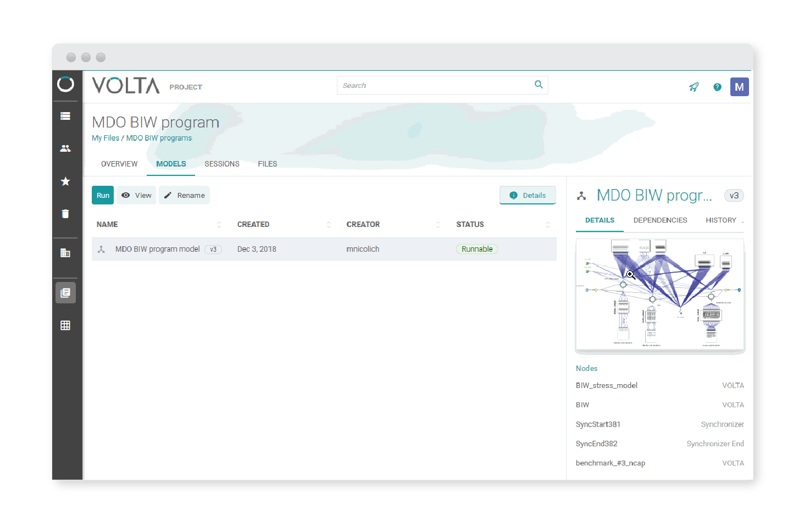Open the trash icon in sidebar

65,214
